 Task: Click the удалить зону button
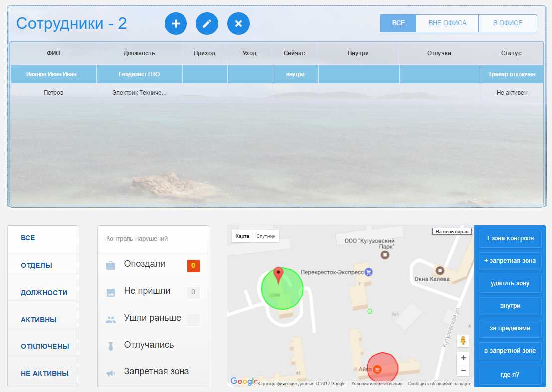(510, 283)
